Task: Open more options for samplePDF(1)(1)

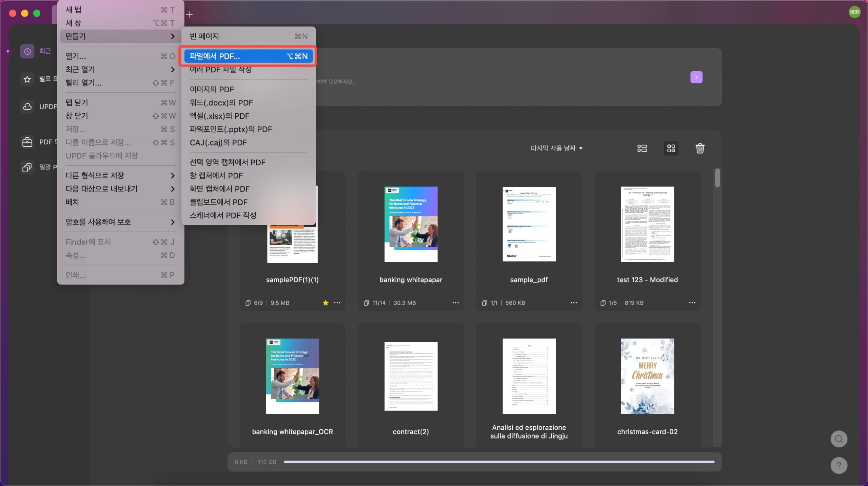Action: [337, 303]
